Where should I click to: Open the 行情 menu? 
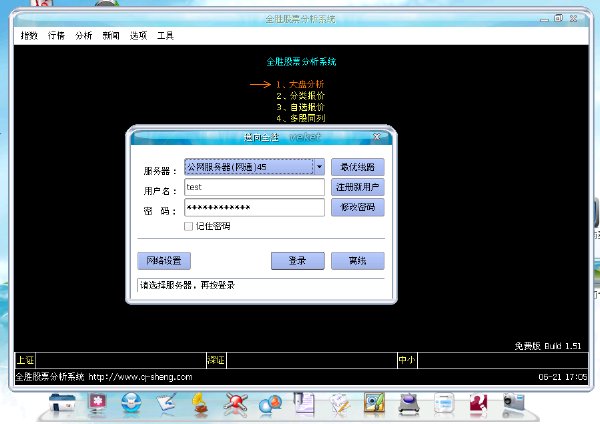[x=57, y=36]
